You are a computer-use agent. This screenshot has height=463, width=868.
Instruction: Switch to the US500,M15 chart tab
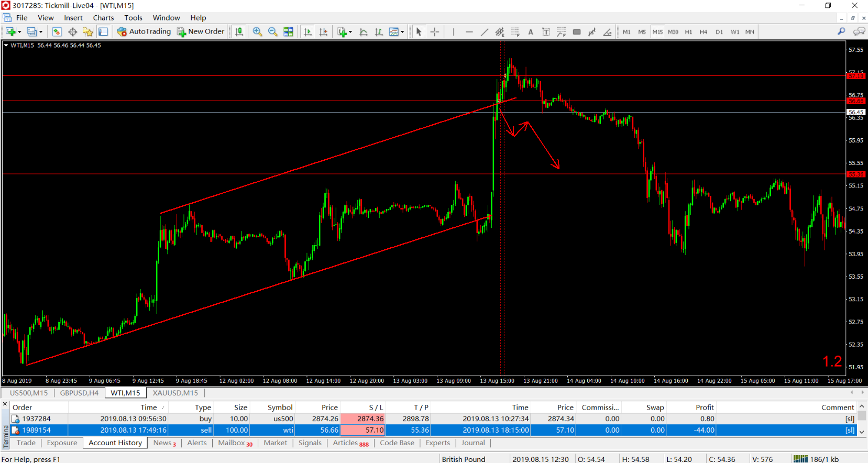(x=29, y=393)
